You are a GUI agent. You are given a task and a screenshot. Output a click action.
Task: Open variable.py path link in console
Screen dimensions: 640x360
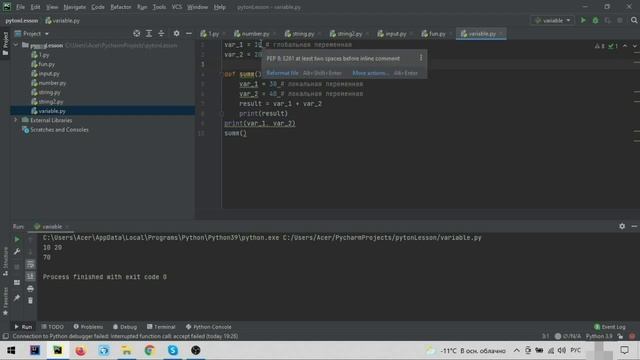(382, 238)
